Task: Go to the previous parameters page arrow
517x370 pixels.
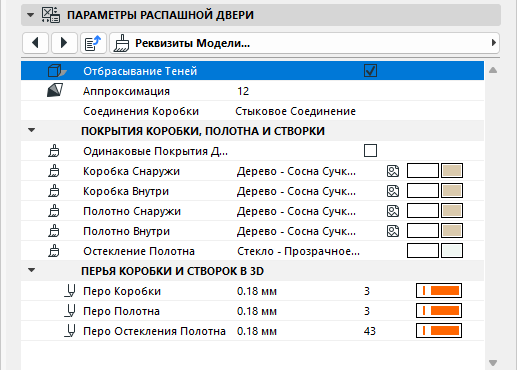Action: click(36, 43)
